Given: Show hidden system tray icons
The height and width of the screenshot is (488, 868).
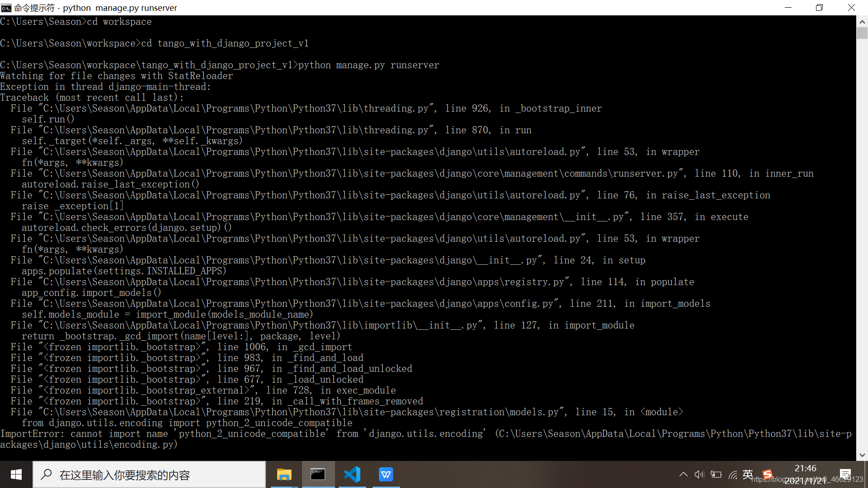Looking at the screenshot, I should click(684, 474).
